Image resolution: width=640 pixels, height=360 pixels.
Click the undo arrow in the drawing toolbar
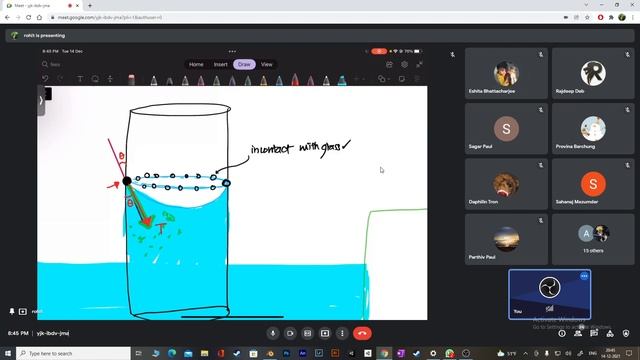tap(45, 78)
